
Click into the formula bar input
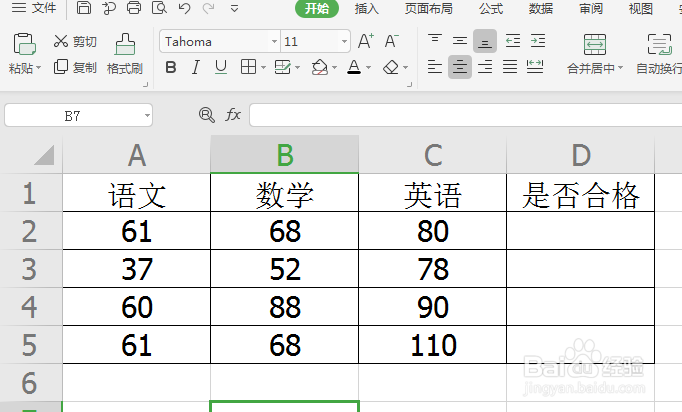click(x=465, y=115)
